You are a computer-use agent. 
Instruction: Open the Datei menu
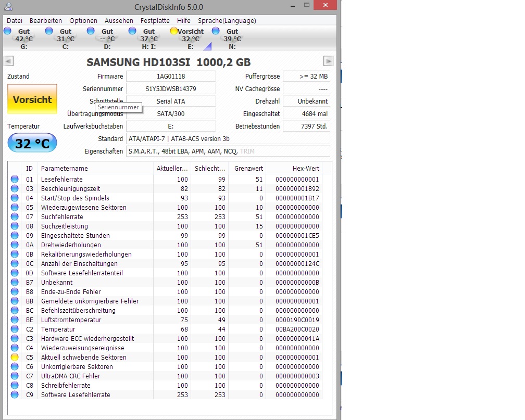15,20
